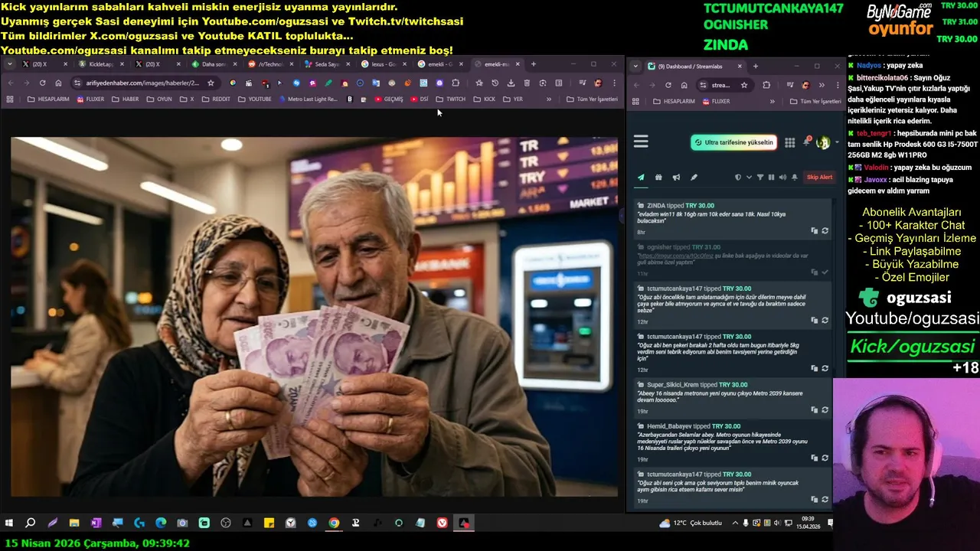Open the Streamlabs hamburger menu
Screen dimensions: 980x551
tap(641, 142)
